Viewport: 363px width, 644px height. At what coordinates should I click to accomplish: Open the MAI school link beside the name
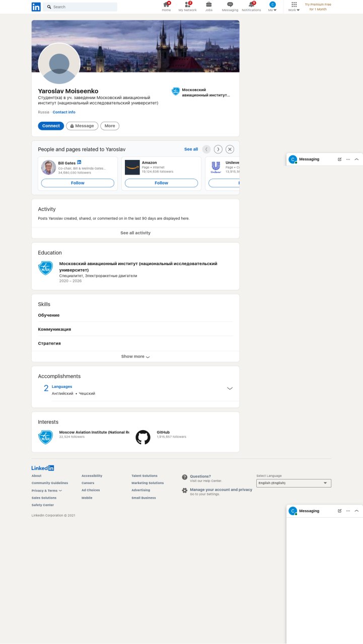pyautogui.click(x=201, y=92)
